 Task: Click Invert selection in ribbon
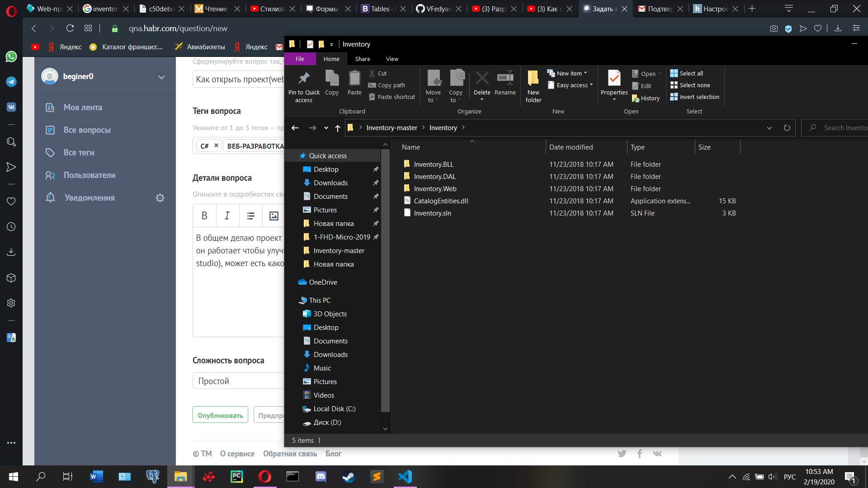coord(695,97)
